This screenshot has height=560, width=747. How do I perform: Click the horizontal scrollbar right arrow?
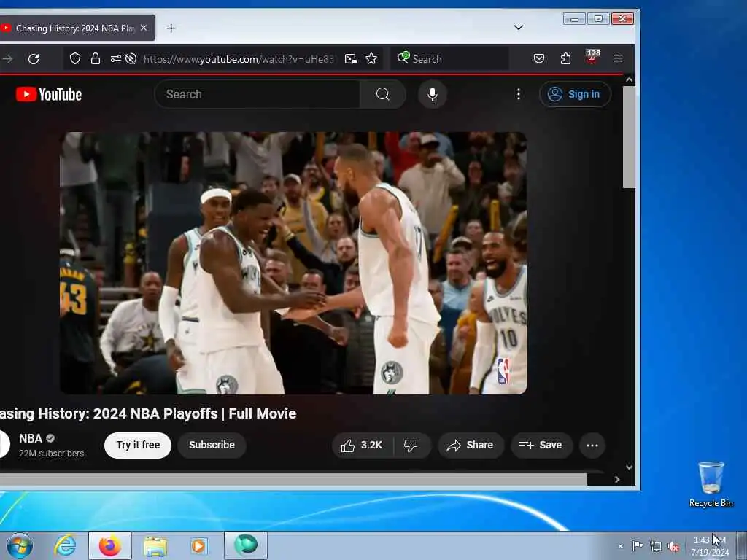[617, 480]
